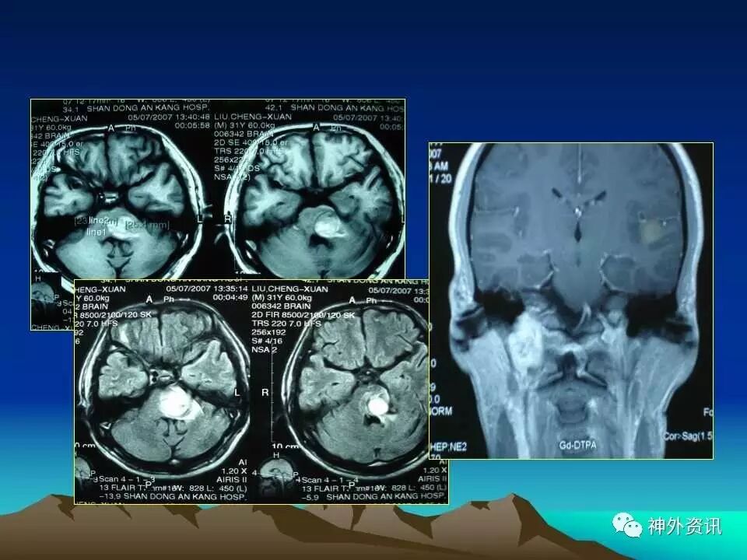Click '-5.9 SHAN DONG AN KANG HOSP.' line
This screenshot has height=560, width=747.
click(x=374, y=497)
